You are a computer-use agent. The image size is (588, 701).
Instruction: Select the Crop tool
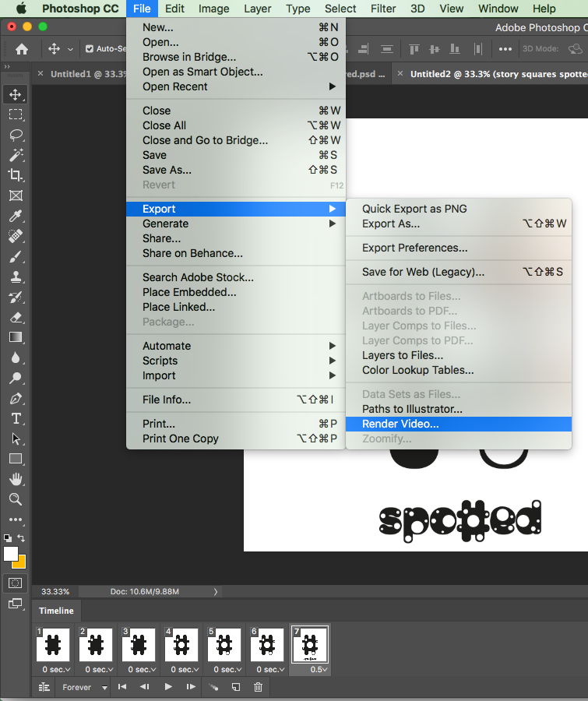[x=16, y=174]
